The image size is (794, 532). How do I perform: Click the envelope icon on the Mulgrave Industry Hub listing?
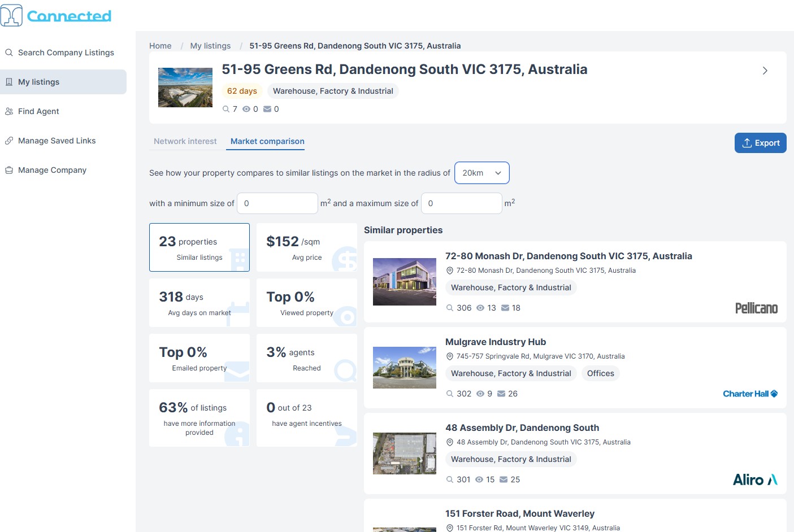click(x=502, y=393)
